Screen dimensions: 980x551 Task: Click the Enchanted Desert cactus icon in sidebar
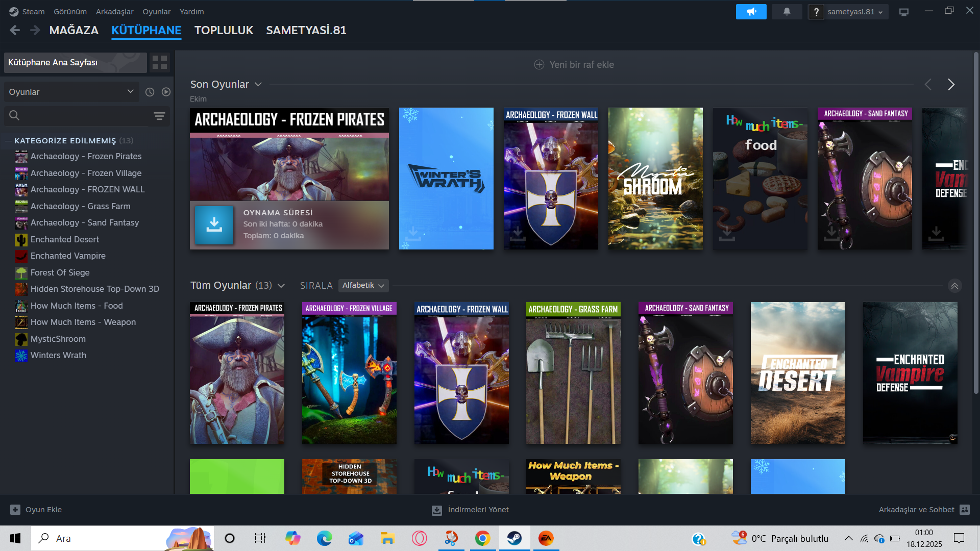[x=21, y=240]
